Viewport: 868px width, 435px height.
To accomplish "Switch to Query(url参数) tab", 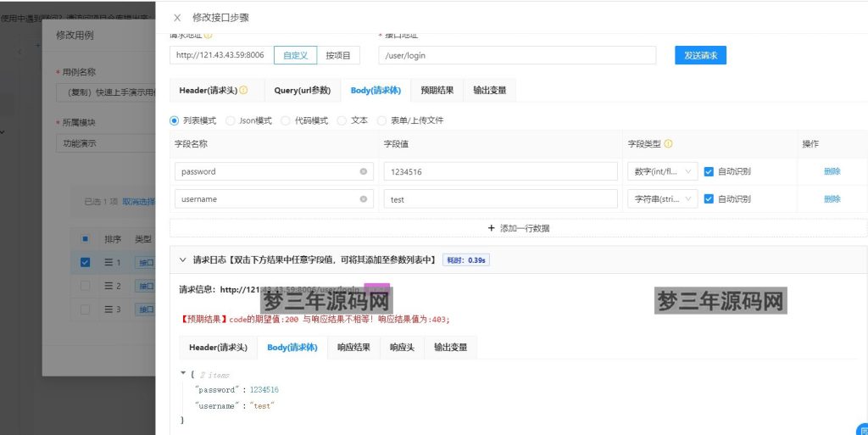I will coord(303,90).
